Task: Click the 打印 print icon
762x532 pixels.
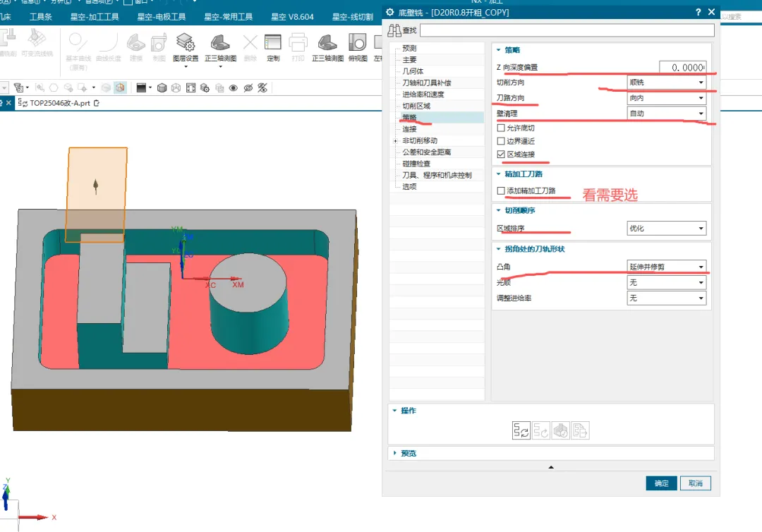Action: 298,42
